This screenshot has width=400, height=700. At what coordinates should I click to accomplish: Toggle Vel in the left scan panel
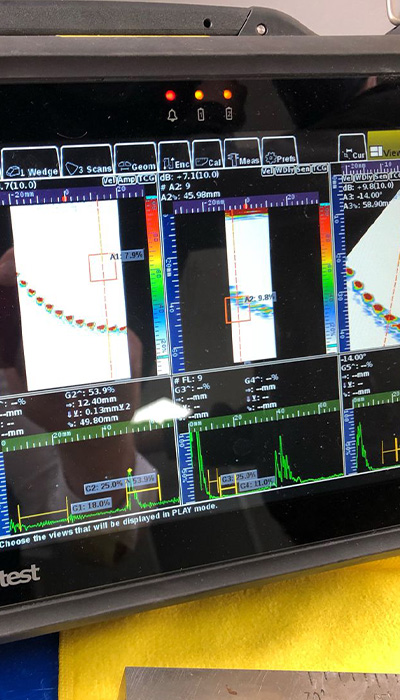pyautogui.click(x=109, y=180)
